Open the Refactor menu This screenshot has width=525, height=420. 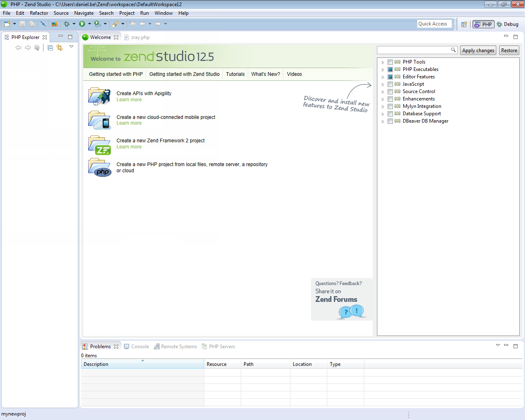click(39, 13)
